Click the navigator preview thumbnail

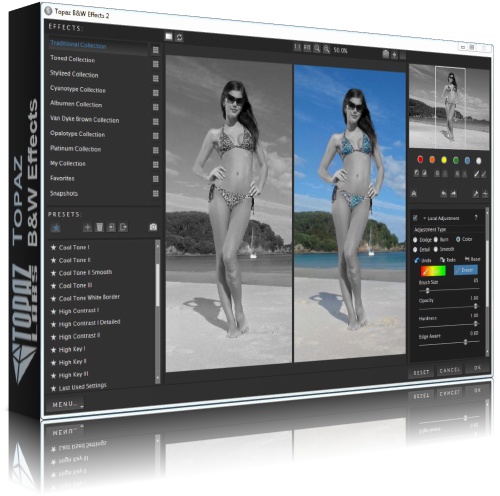(x=449, y=107)
